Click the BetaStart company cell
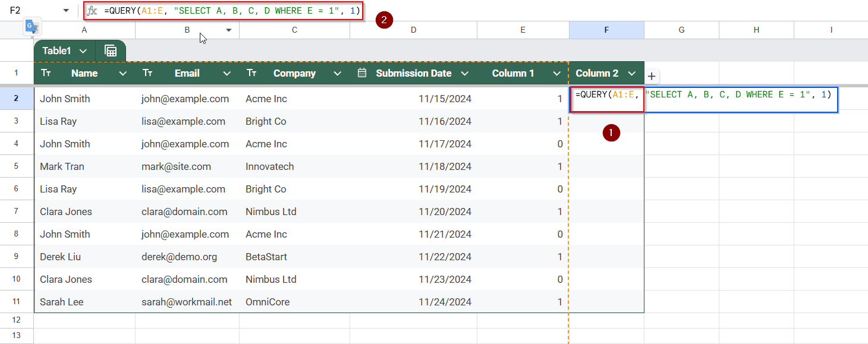The width and height of the screenshot is (868, 344). [x=294, y=257]
